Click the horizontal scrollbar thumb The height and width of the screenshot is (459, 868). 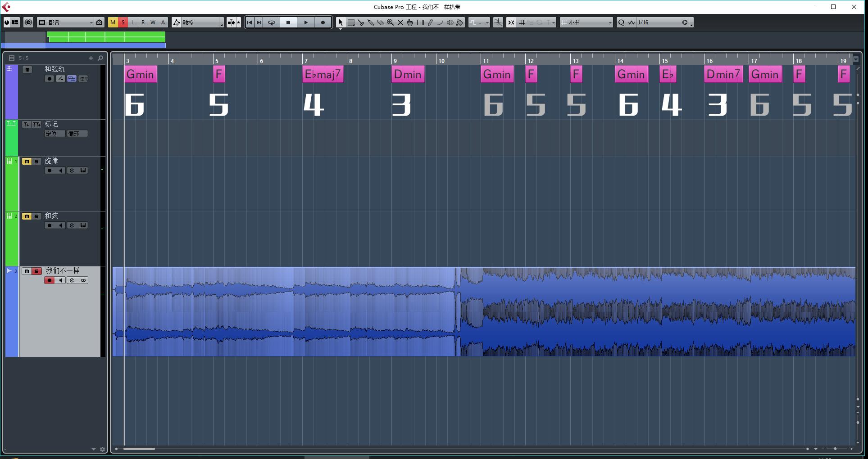pos(139,449)
